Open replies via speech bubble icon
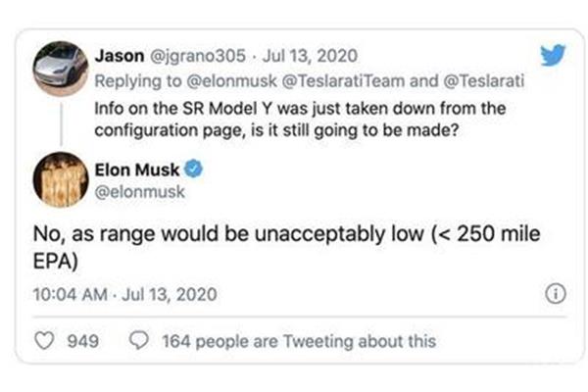 139,341
